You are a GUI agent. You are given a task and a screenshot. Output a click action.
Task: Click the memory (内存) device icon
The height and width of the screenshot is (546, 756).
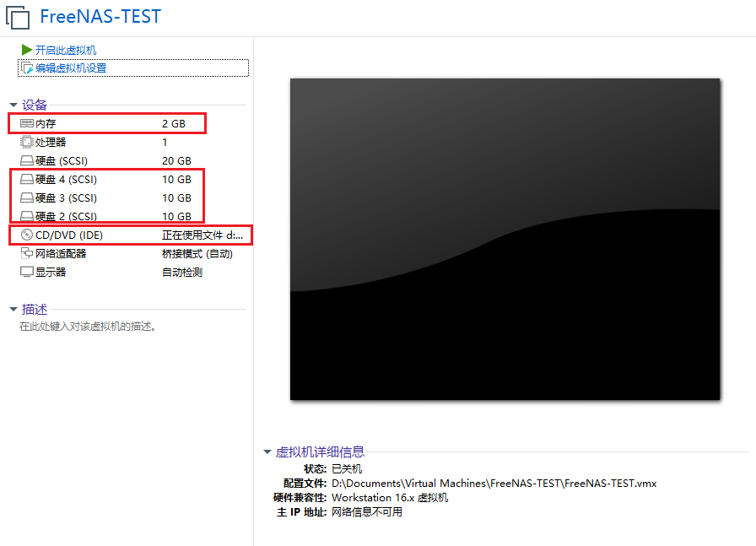click(26, 123)
